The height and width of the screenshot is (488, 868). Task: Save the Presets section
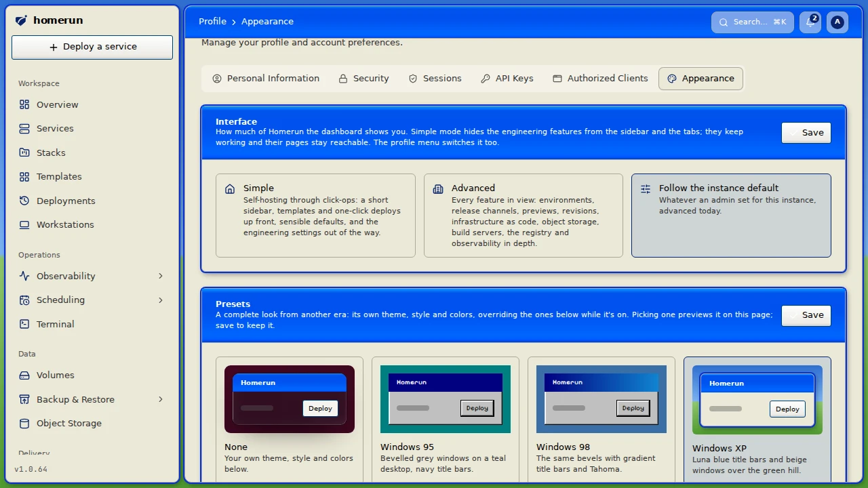coord(806,315)
